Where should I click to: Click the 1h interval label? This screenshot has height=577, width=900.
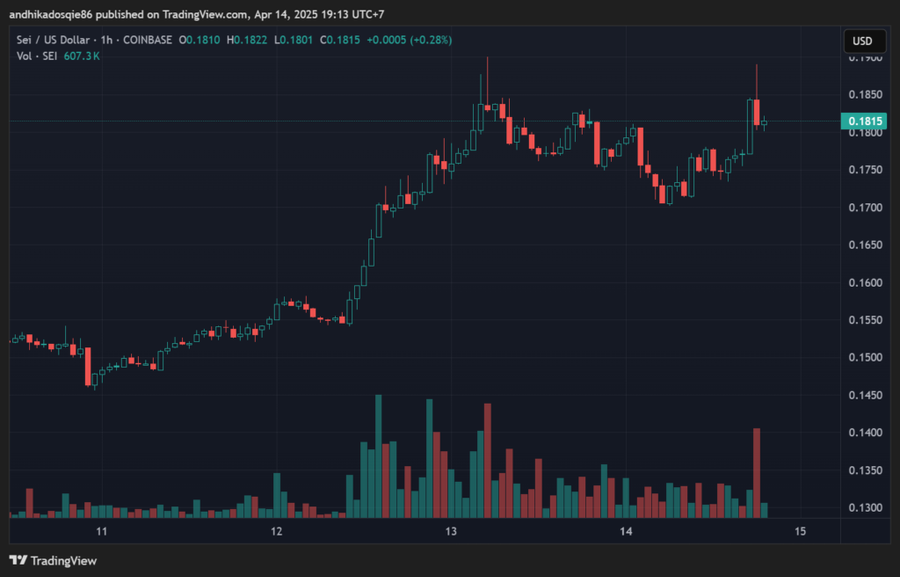(x=106, y=40)
